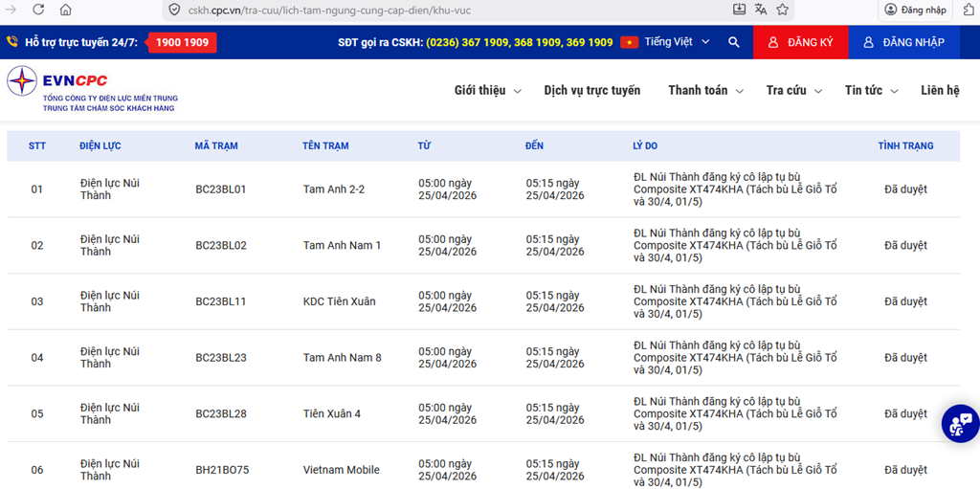Open Dịch vụ trực tuyến menu item
This screenshot has width=980, height=489.
pos(591,90)
